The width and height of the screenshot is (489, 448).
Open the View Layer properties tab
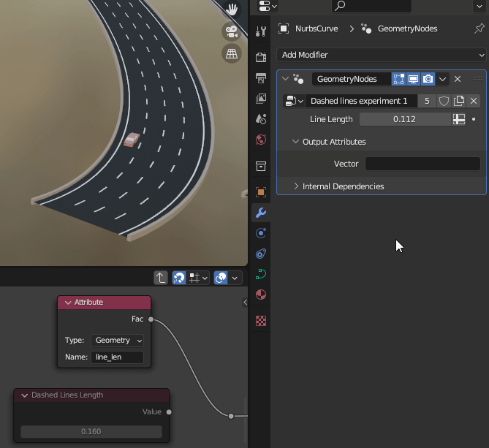coord(261,99)
